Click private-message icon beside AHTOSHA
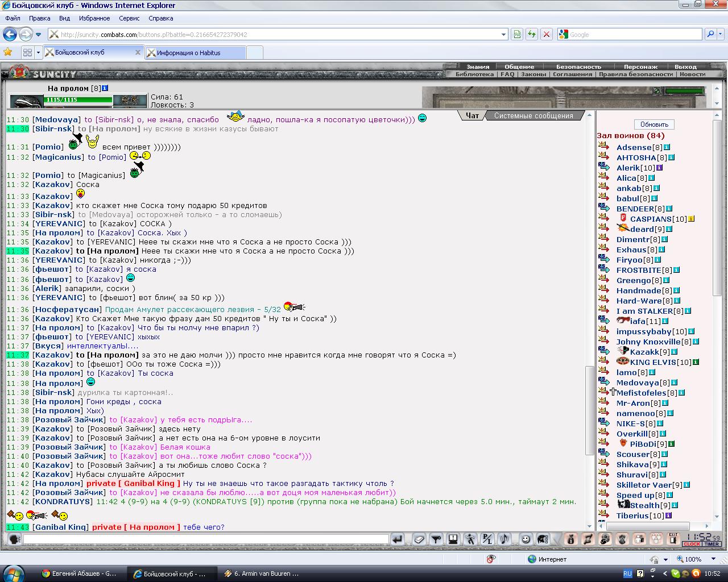Screen dimensions: 728x582 [x=604, y=157]
